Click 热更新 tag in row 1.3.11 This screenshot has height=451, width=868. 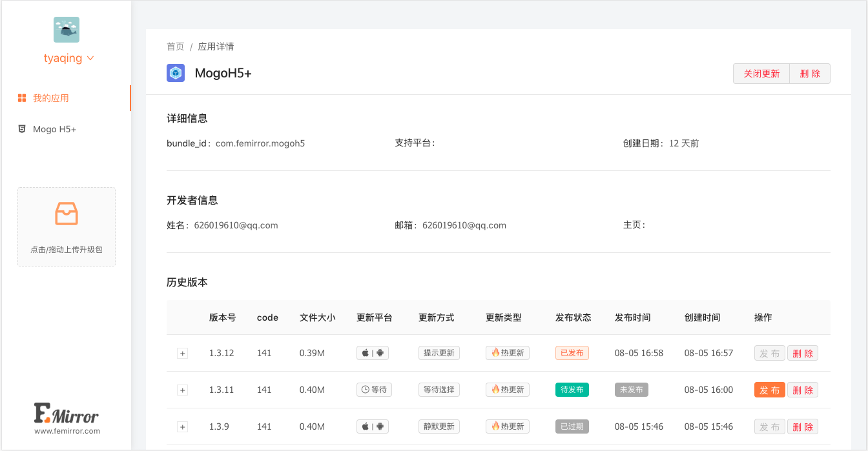tap(508, 390)
